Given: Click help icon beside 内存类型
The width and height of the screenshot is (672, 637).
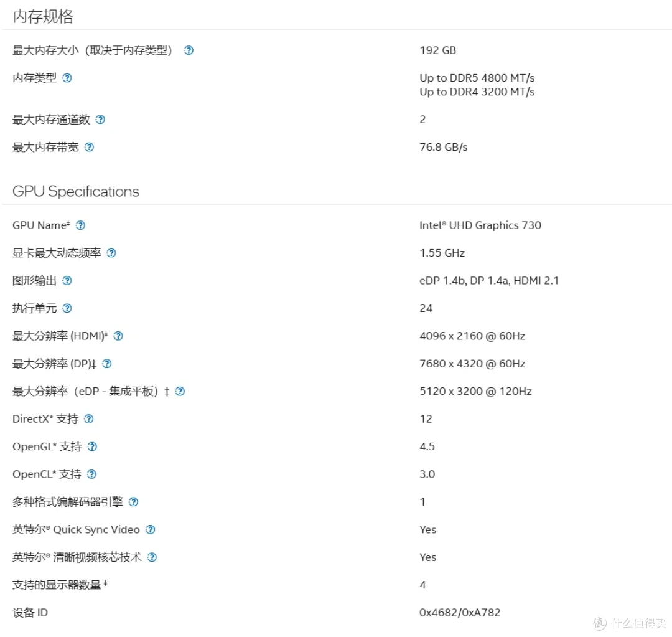Looking at the screenshot, I should (67, 78).
